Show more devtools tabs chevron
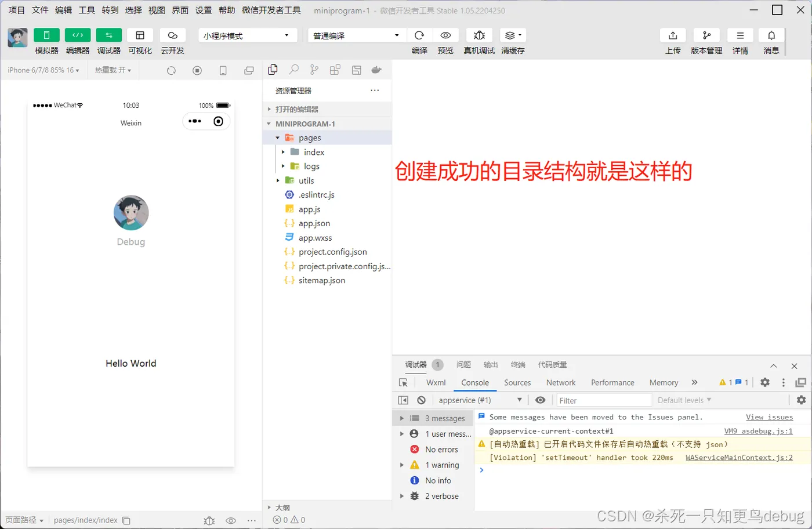Screen dimensions: 812x529 694,382
